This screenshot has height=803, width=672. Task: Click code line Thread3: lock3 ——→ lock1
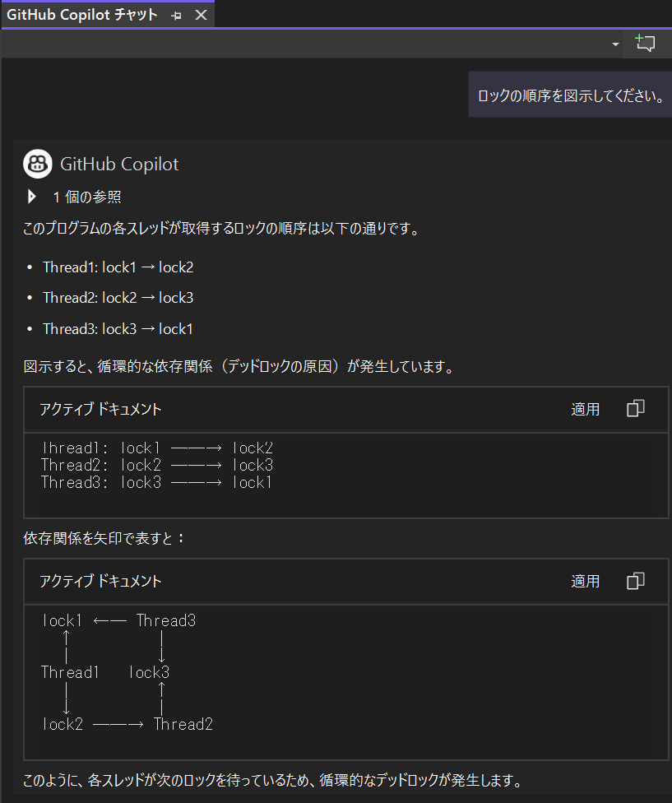point(156,482)
